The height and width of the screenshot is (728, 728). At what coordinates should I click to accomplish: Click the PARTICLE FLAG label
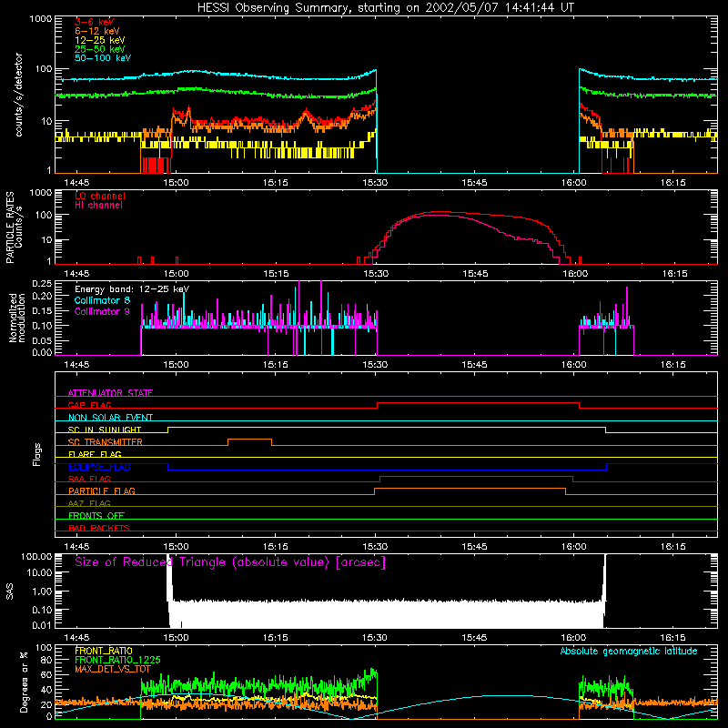tap(102, 491)
